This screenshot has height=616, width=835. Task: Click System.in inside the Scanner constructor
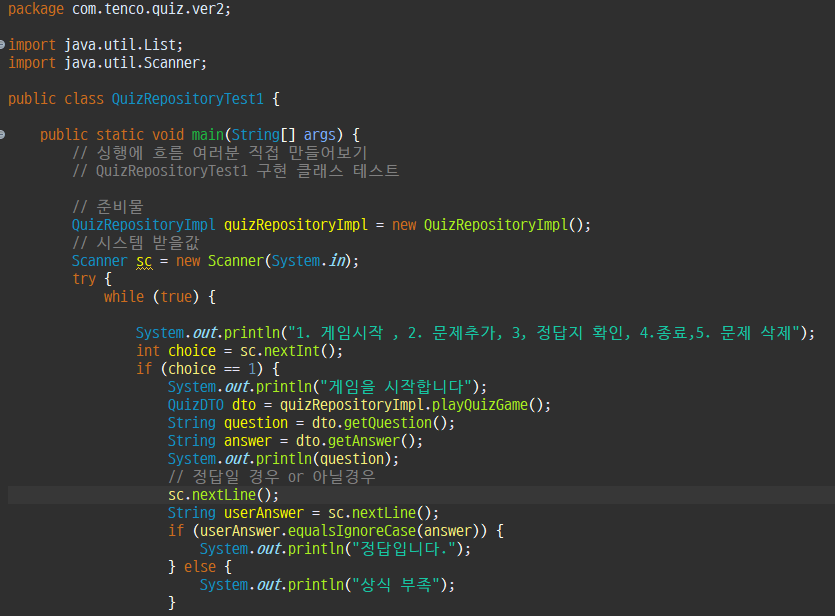[x=309, y=261]
